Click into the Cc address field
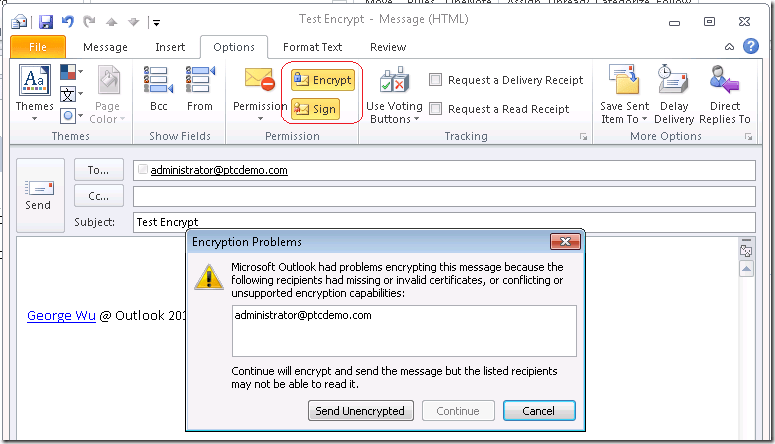This screenshot has width=775, height=444. [444, 196]
